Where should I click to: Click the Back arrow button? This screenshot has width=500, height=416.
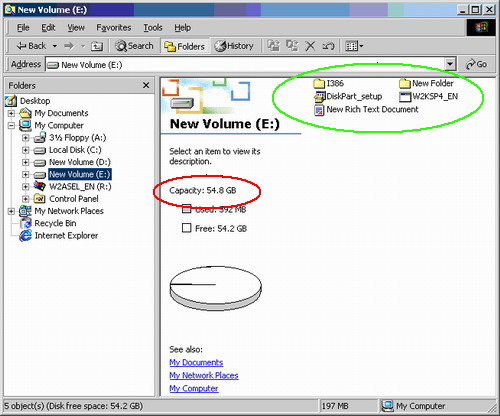point(31,46)
